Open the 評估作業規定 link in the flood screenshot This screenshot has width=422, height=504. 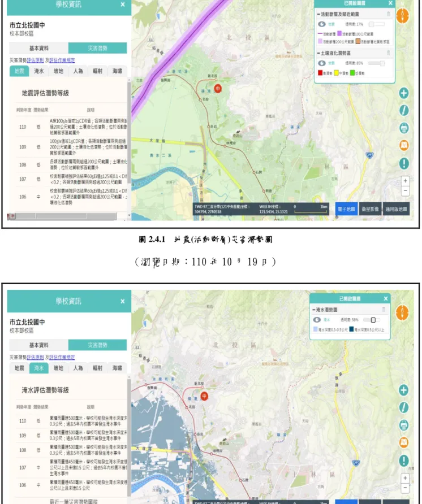[62, 358]
